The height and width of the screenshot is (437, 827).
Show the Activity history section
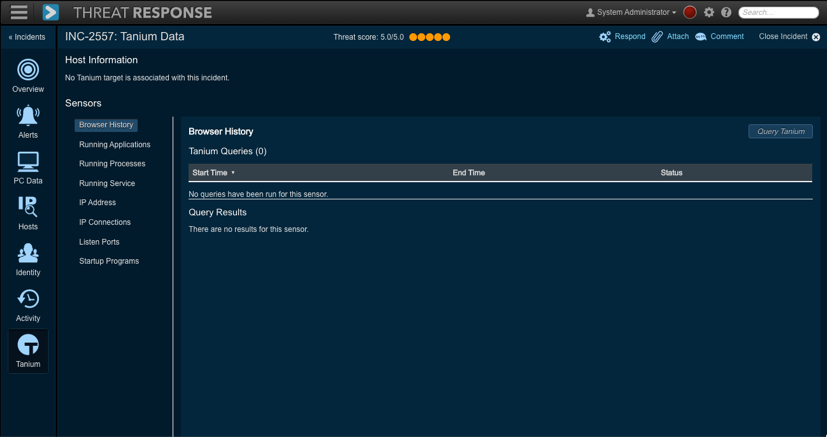pos(28,306)
